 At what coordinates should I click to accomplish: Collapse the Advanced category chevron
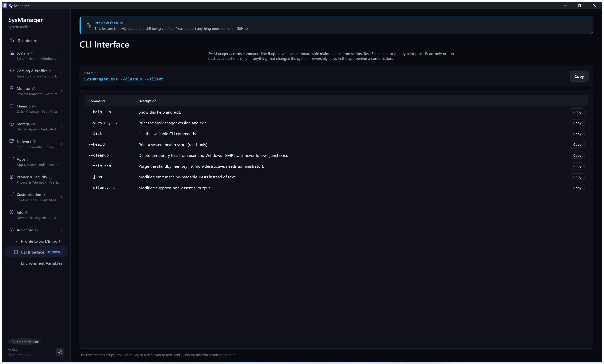pyautogui.click(x=62, y=230)
